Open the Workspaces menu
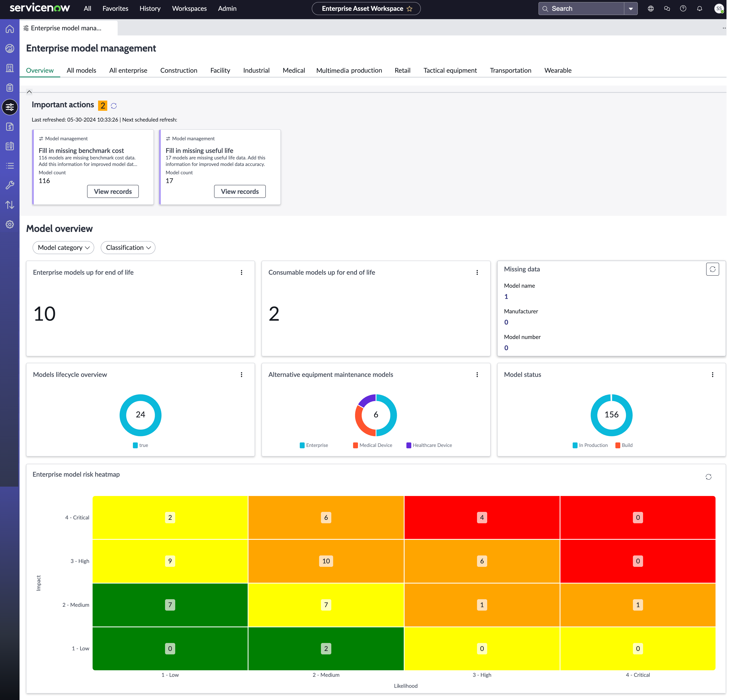732x700 pixels. pos(189,9)
